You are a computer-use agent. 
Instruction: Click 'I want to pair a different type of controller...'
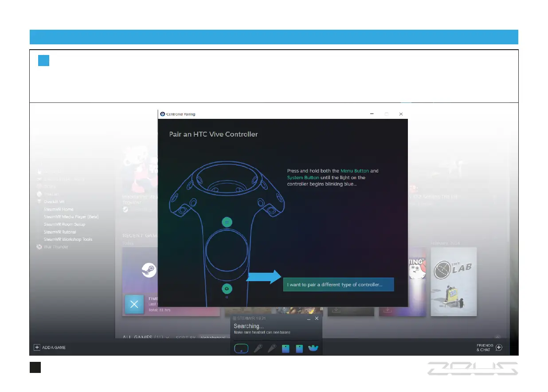point(338,284)
